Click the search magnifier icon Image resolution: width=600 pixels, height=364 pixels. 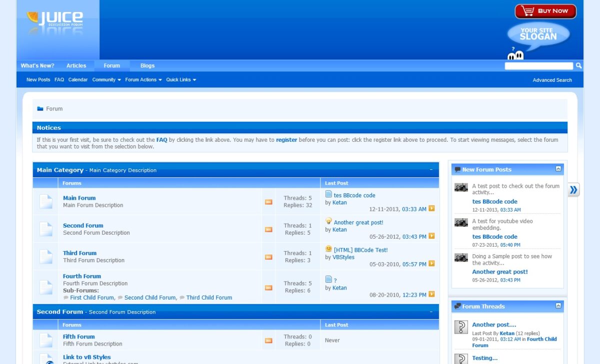tap(578, 65)
